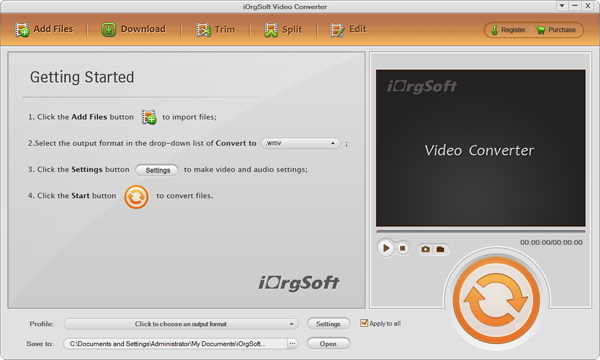Open the Edit tool

[348, 29]
